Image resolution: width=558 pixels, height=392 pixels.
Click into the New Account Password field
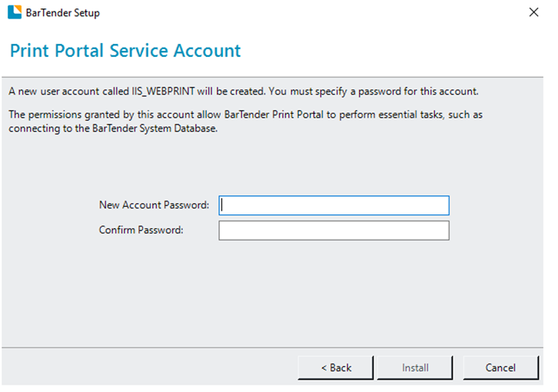[334, 205]
